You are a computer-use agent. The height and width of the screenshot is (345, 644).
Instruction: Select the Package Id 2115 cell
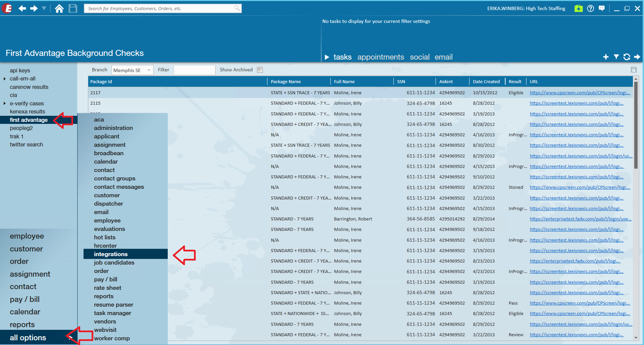tap(95, 103)
